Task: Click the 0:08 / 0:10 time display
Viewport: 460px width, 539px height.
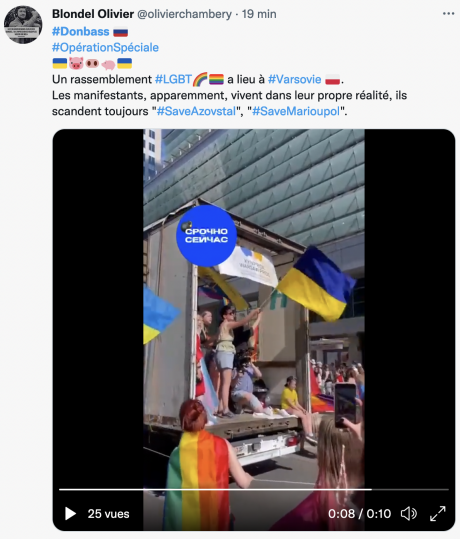Action: [x=359, y=514]
